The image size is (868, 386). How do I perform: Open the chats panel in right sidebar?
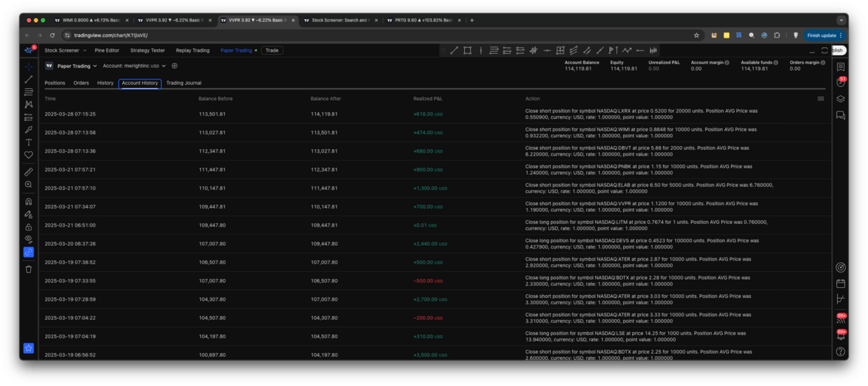click(x=840, y=116)
